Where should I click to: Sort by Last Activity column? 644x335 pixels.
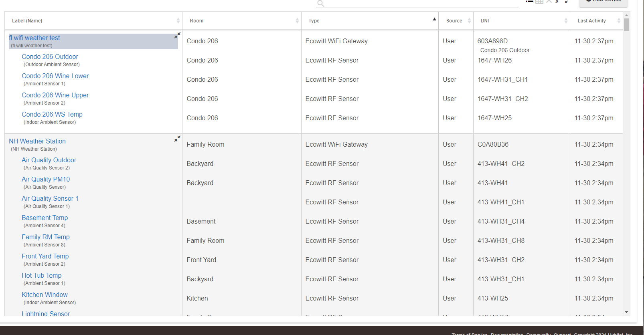(591, 21)
